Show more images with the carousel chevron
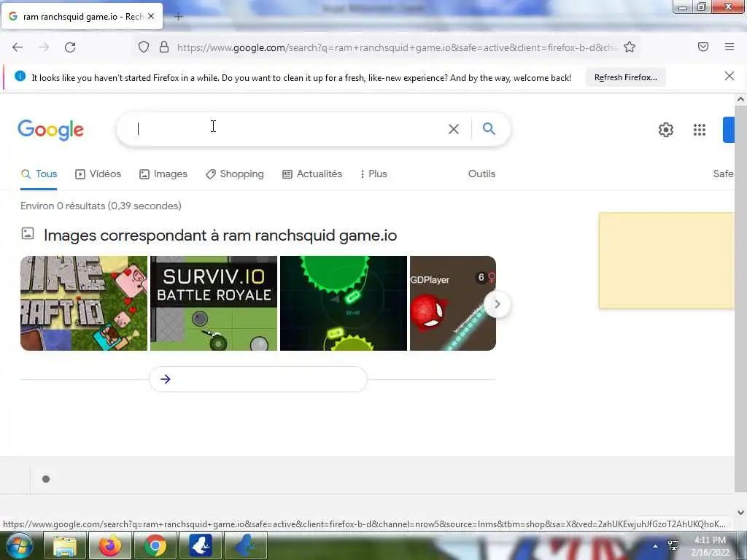Viewport: 747px width, 560px height. [x=497, y=304]
